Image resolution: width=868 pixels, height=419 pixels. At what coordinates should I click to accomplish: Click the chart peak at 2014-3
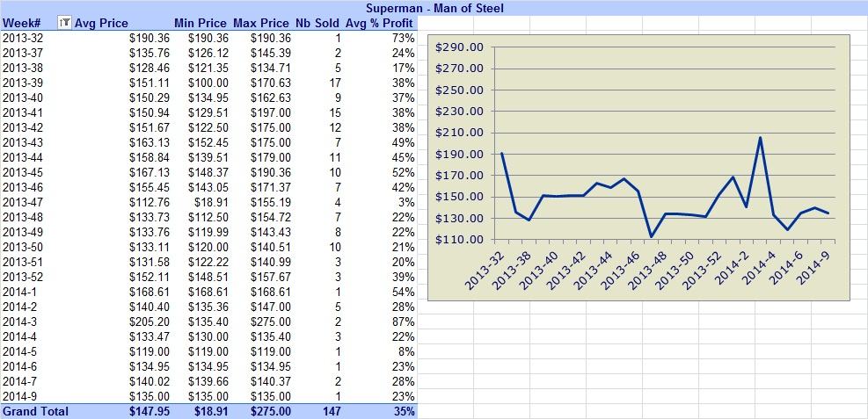[760, 138]
